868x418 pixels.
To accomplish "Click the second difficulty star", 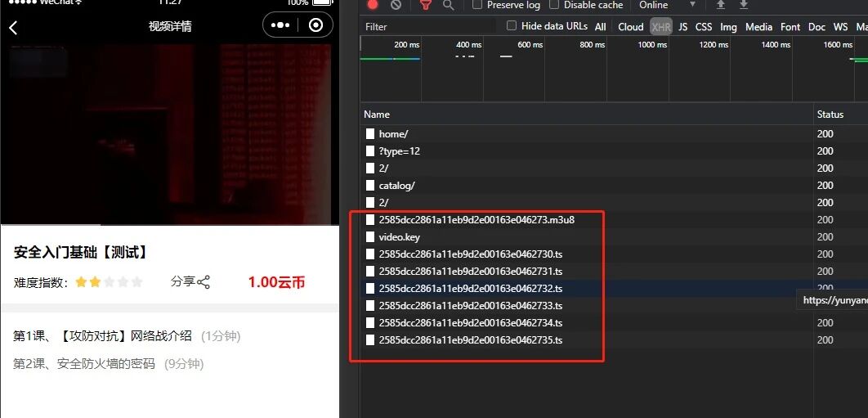I will tap(95, 282).
